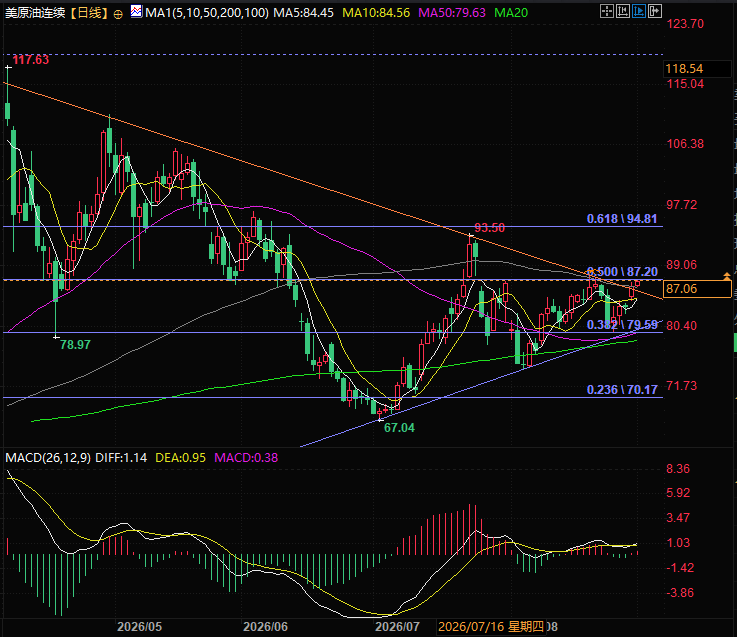
Task: Select the MA50:79.63 legend value
Action: [x=452, y=13]
